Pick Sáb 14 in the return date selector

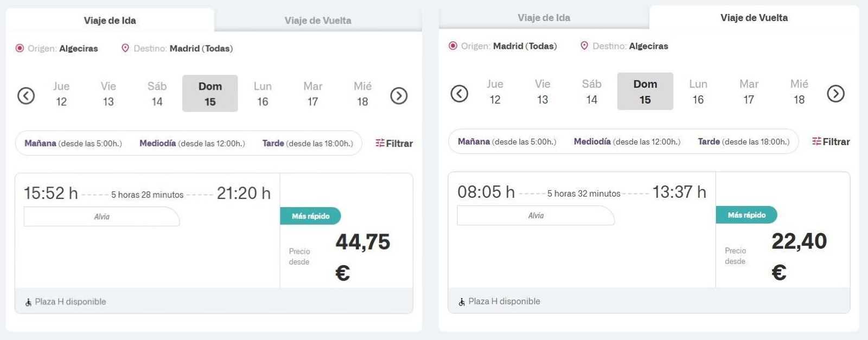591,91
